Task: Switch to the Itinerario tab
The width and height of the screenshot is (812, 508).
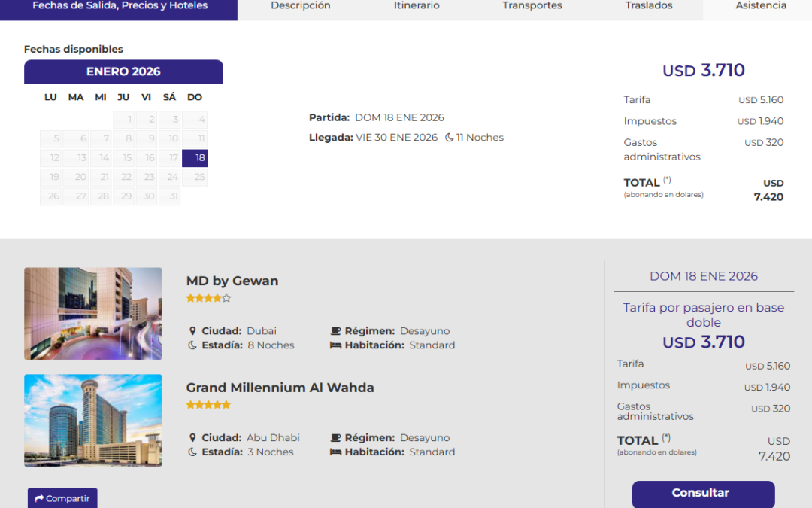Action: pyautogui.click(x=417, y=6)
